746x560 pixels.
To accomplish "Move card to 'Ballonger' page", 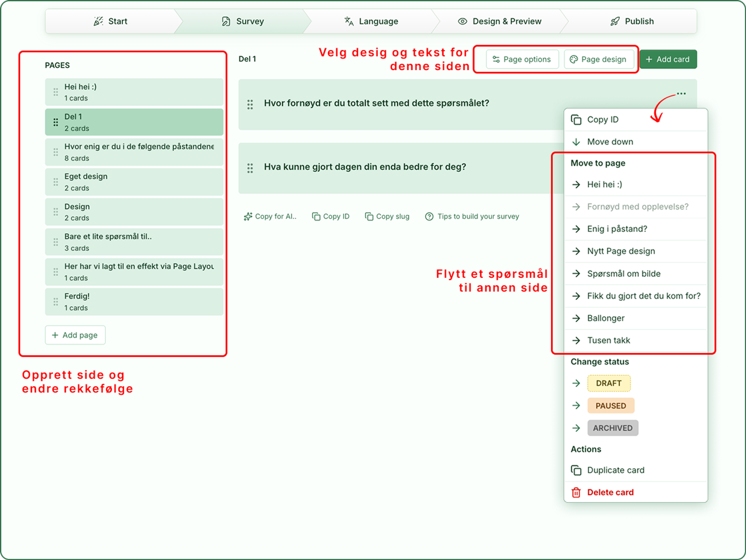I will click(x=636, y=318).
